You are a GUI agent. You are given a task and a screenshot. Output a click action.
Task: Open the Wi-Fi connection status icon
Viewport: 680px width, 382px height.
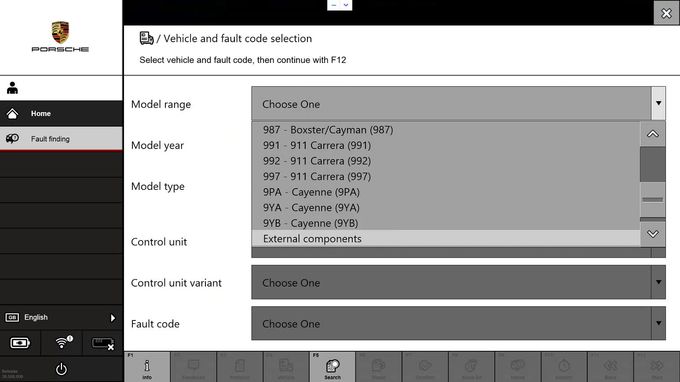pos(63,343)
